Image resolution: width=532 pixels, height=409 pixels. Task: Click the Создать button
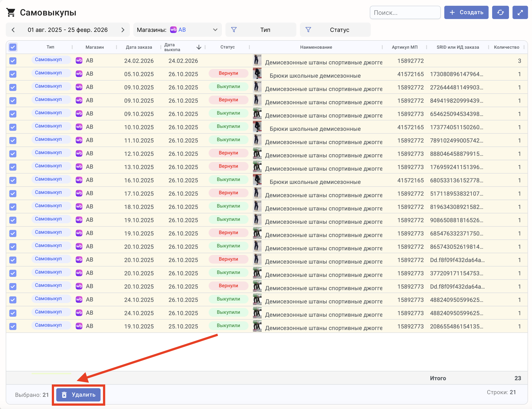466,12
